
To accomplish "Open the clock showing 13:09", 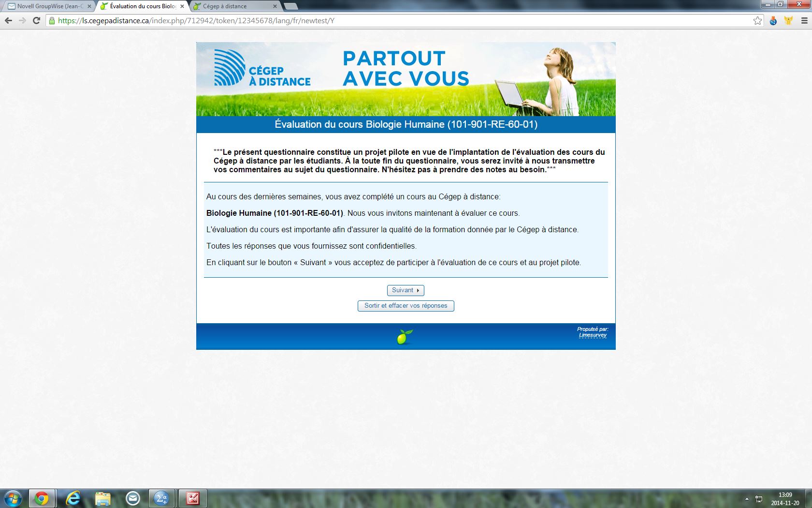I will [785, 499].
